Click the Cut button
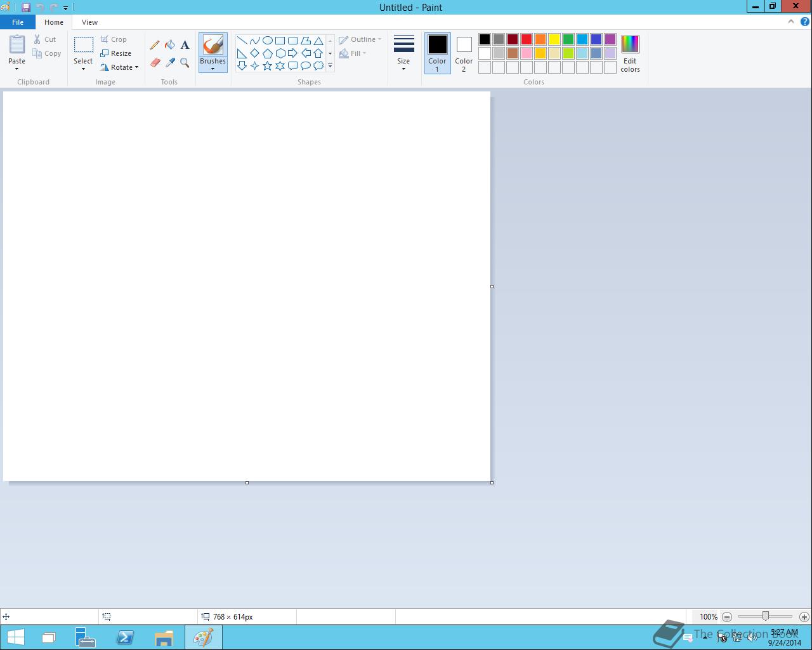Viewport: 812px width, 650px height. coord(45,39)
